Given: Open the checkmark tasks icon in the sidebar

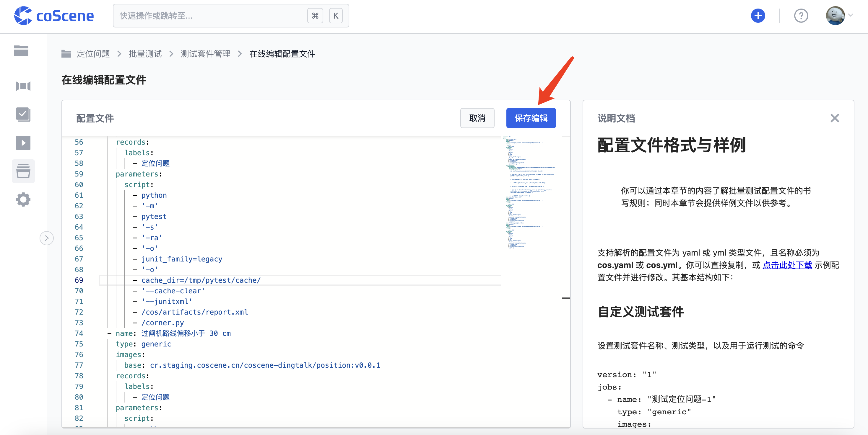Looking at the screenshot, I should (x=23, y=115).
